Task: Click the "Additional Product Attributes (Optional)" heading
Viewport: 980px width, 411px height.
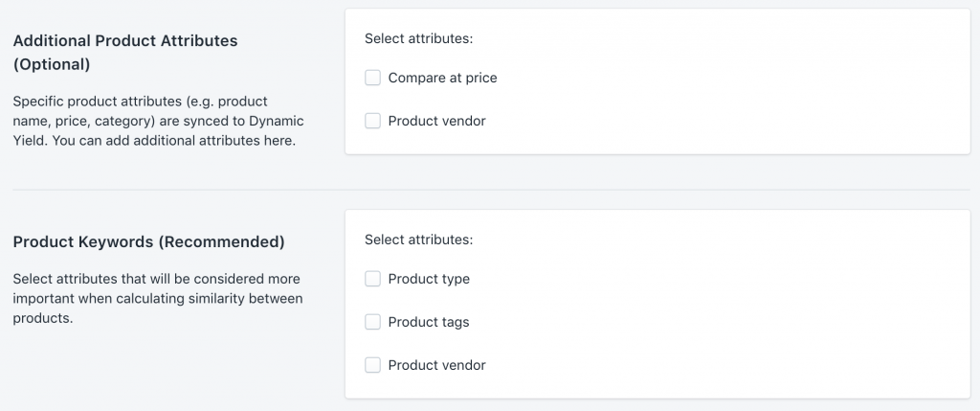Action: (x=124, y=53)
